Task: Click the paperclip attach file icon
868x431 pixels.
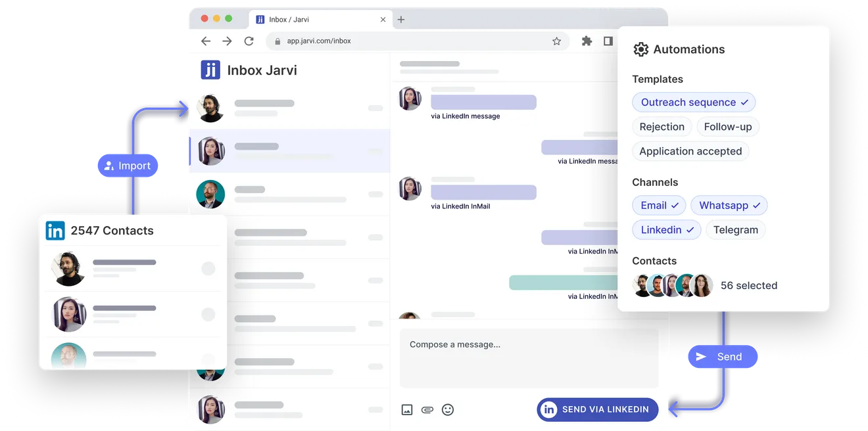Action: 427,409
